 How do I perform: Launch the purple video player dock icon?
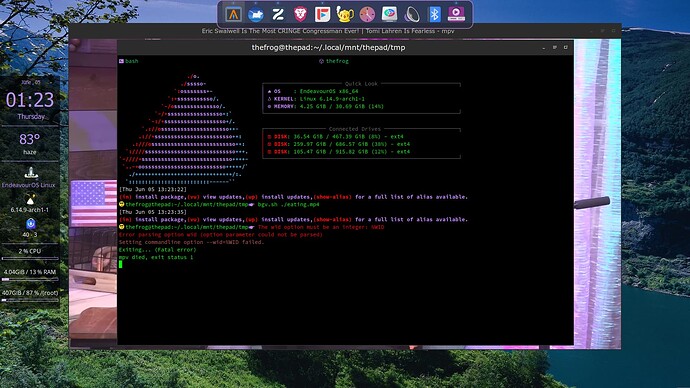pos(456,14)
